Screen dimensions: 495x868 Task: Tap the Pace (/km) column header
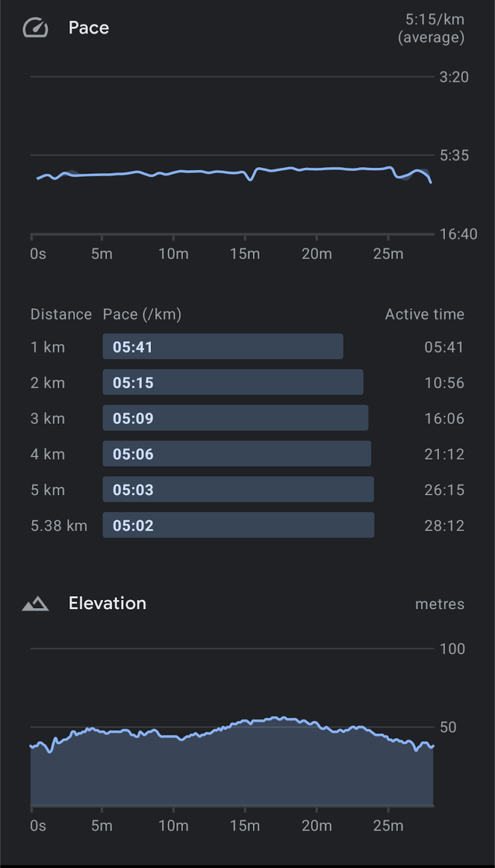coord(142,314)
